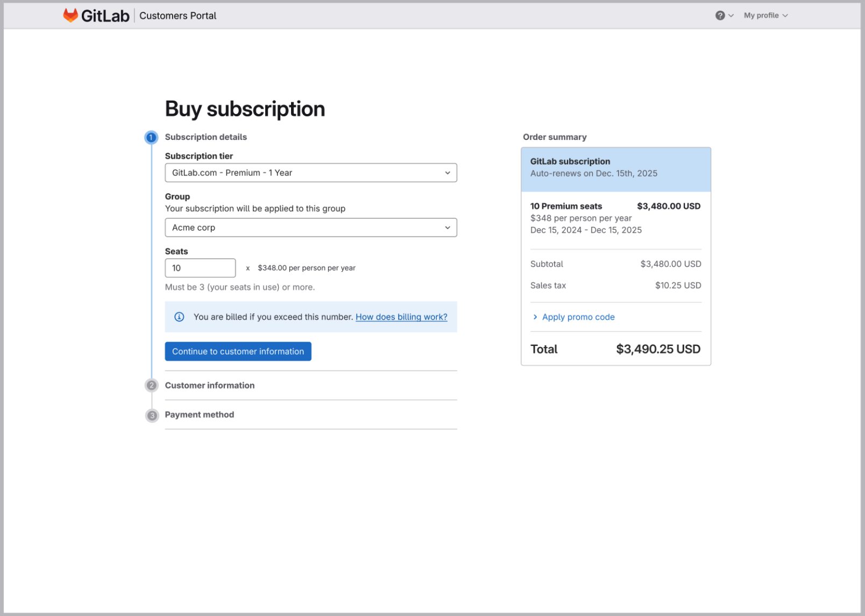The width and height of the screenshot is (865, 616).
Task: Open the help question mark menu
Action: click(x=724, y=16)
